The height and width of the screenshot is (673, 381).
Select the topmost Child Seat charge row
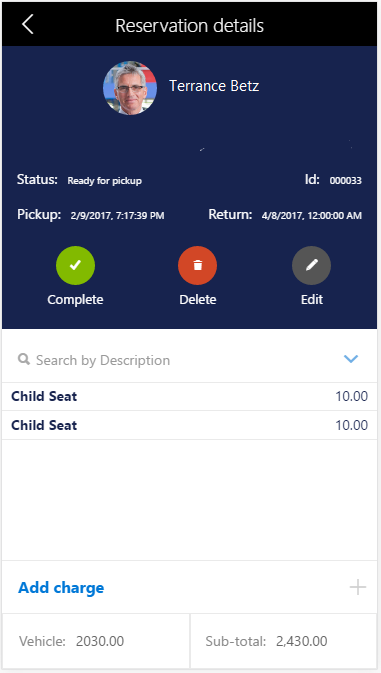point(190,396)
